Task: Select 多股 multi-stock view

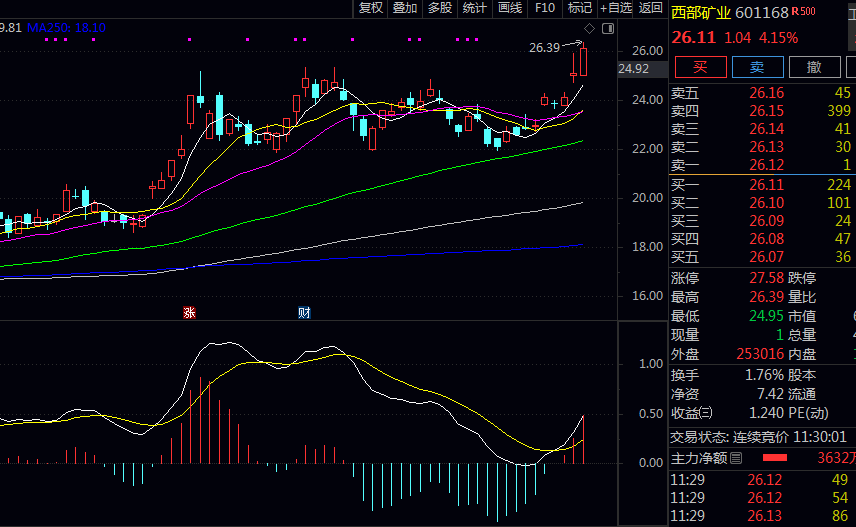Action: [440, 8]
